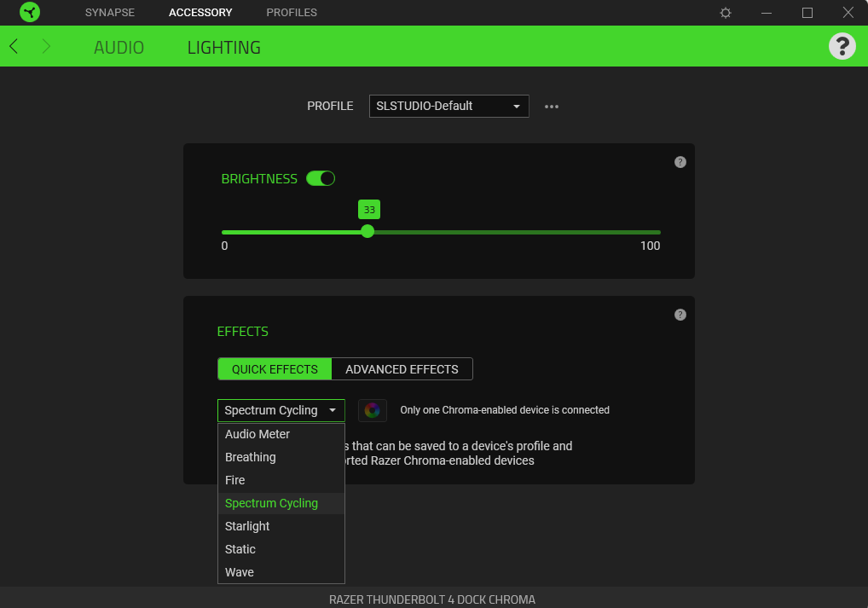This screenshot has height=608, width=868.
Task: Click the BRIGHTNESS label
Action: pos(259,179)
